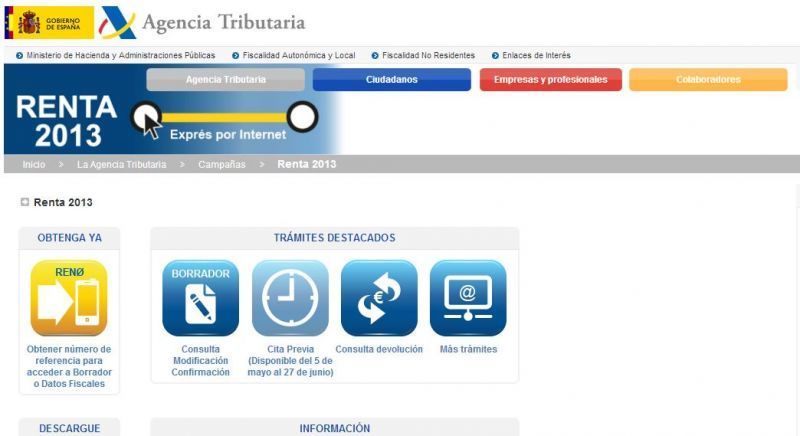
Task: Click the TRÁMITES DESTACADOS panel header
Action: (x=335, y=238)
